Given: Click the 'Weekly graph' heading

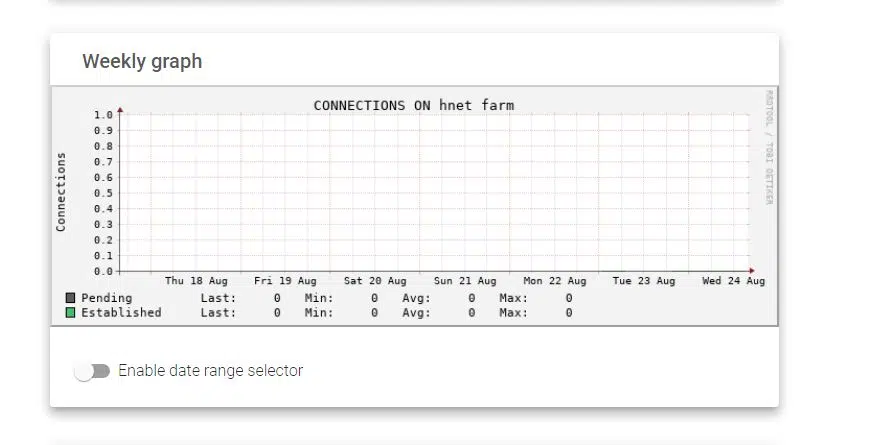Looking at the screenshot, I should pos(142,61).
